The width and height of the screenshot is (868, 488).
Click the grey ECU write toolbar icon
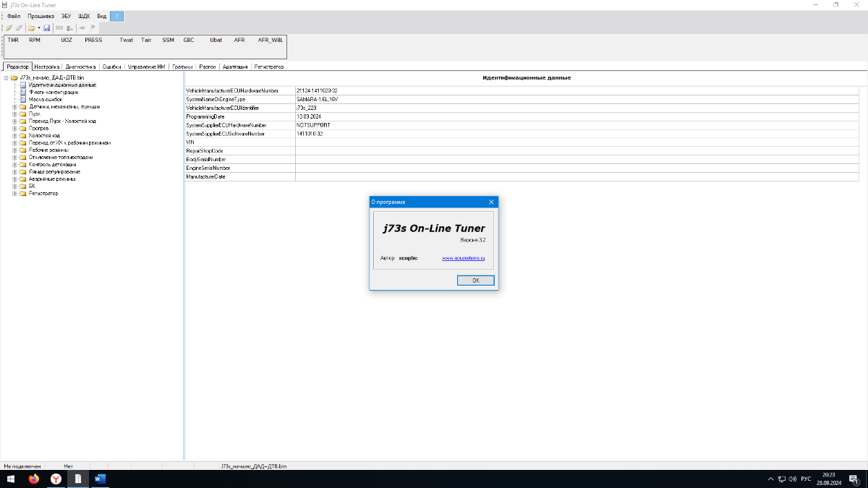click(x=69, y=27)
